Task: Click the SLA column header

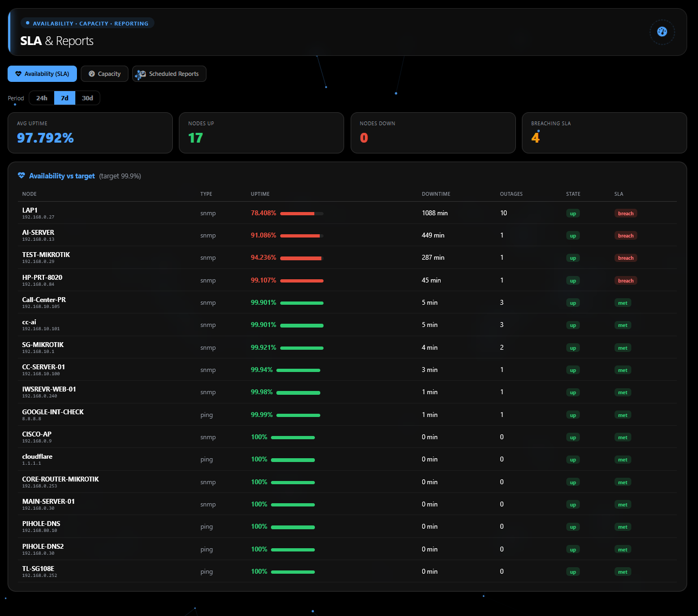Action: (x=619, y=194)
